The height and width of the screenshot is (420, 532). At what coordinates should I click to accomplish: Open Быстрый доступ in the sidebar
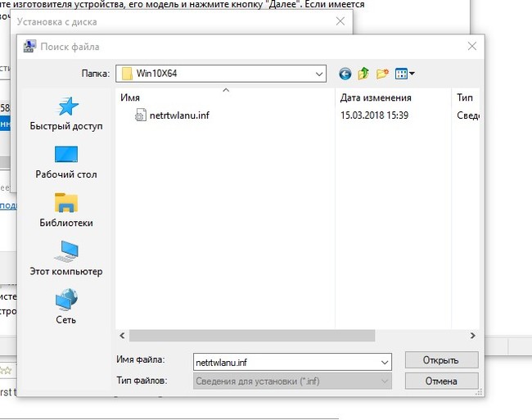tap(66, 114)
